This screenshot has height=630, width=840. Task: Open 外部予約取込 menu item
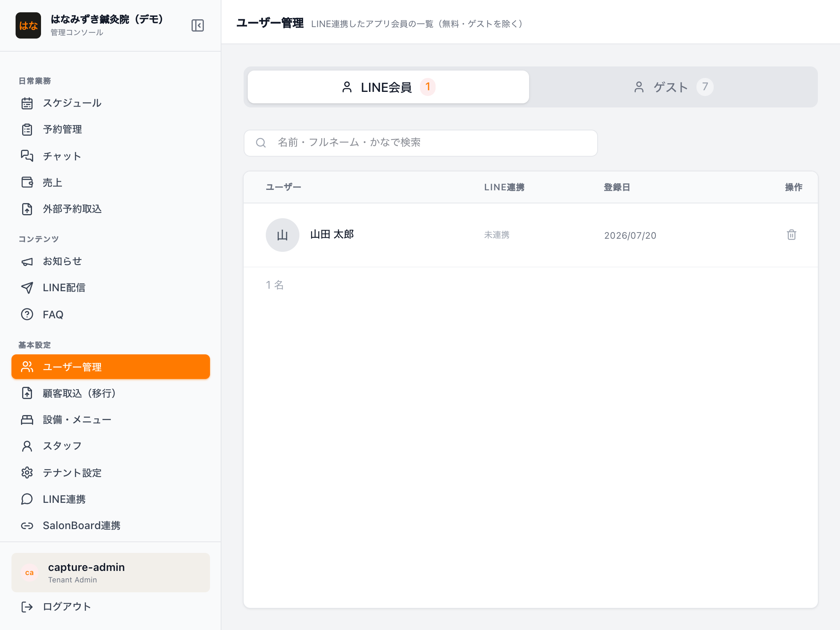coord(111,209)
